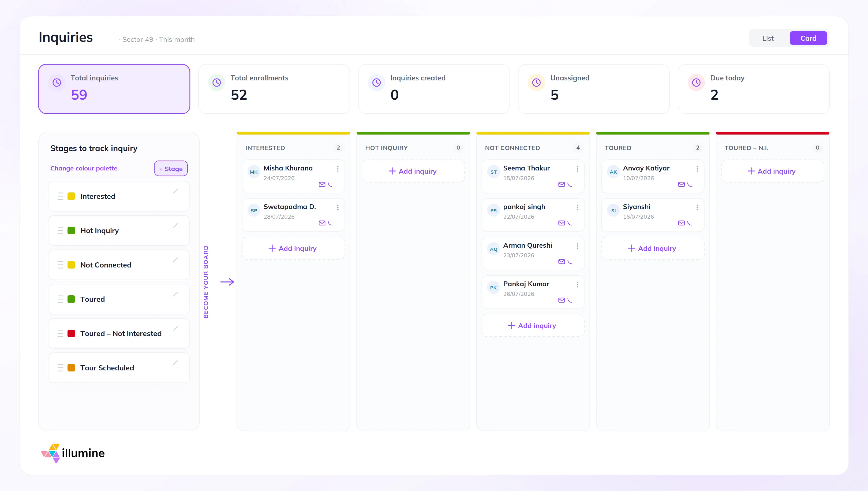Edit the Interested stage with pencil icon
The height and width of the screenshot is (491, 868).
(x=175, y=191)
